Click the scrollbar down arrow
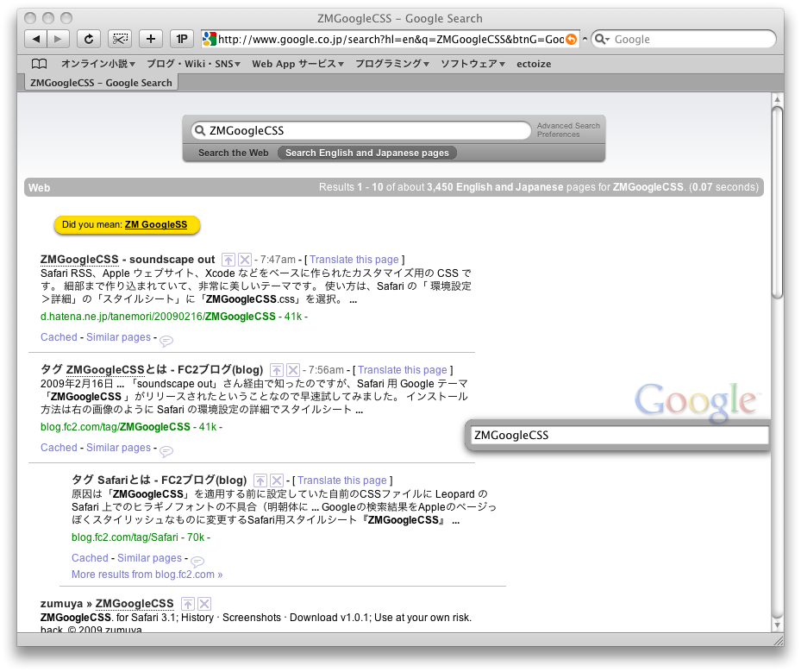Image resolution: width=801 pixels, height=672 pixels. pos(777,625)
